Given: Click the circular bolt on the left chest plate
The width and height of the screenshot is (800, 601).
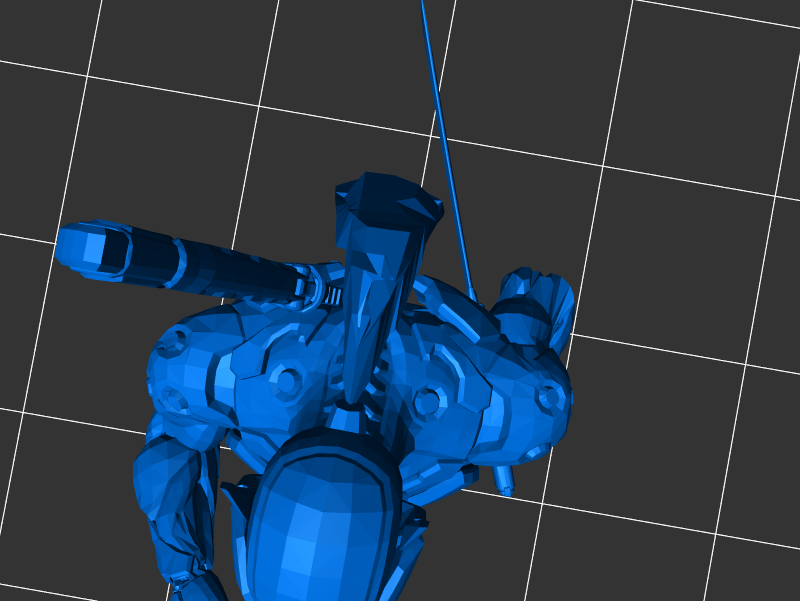Looking at the screenshot, I should [x=287, y=380].
